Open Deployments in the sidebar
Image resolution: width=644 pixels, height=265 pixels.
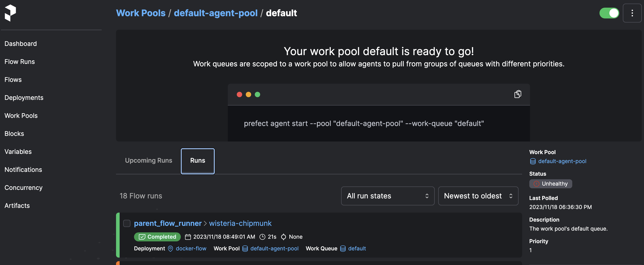[24, 97]
